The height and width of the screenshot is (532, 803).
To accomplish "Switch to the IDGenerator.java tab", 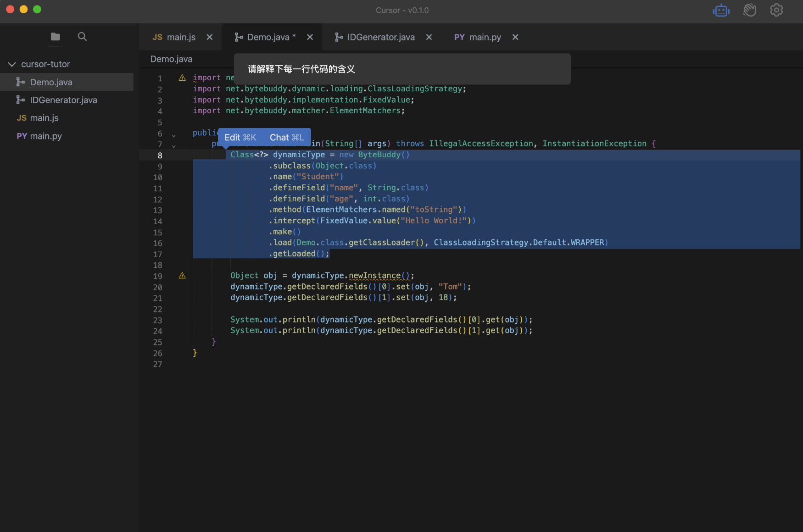I will tap(381, 37).
